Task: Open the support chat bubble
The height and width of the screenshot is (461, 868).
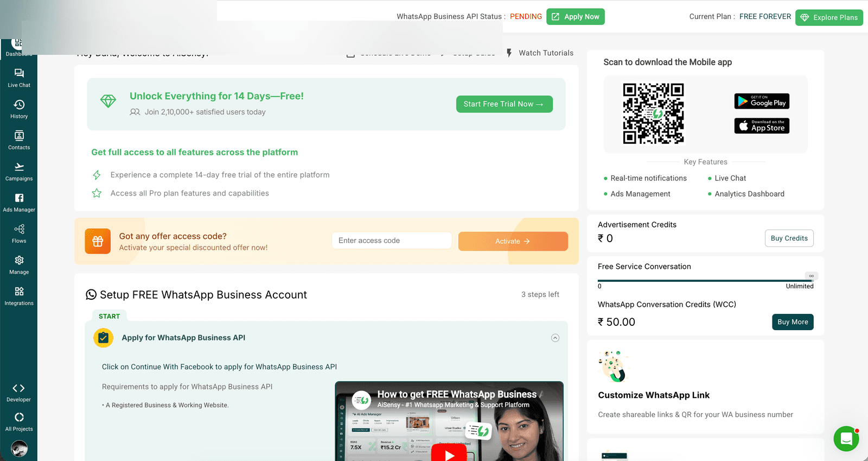Action: click(x=846, y=439)
